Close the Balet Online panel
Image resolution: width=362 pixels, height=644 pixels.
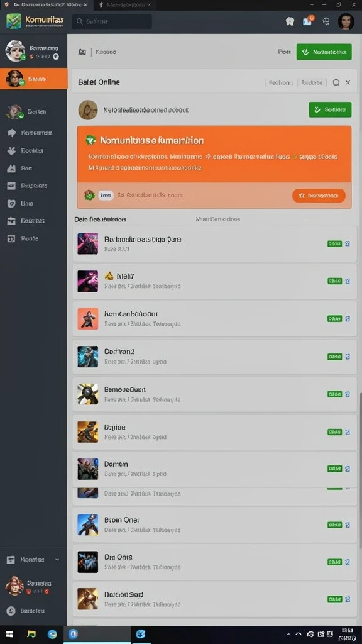click(x=348, y=82)
